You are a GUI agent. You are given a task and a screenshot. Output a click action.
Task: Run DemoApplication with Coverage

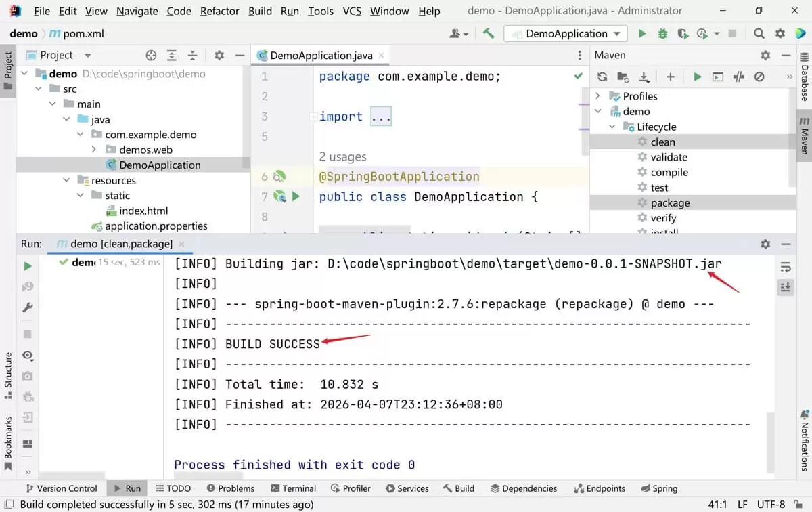(683, 33)
